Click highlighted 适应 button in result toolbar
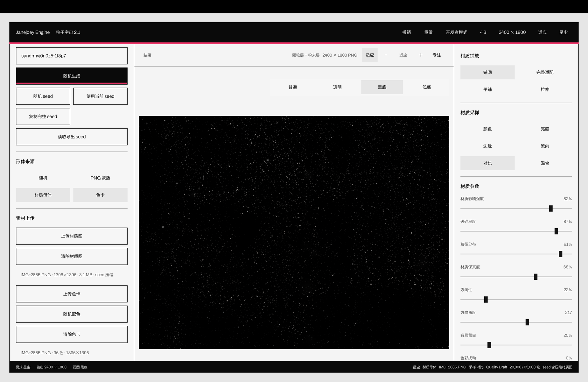The height and width of the screenshot is (382, 588). 370,55
